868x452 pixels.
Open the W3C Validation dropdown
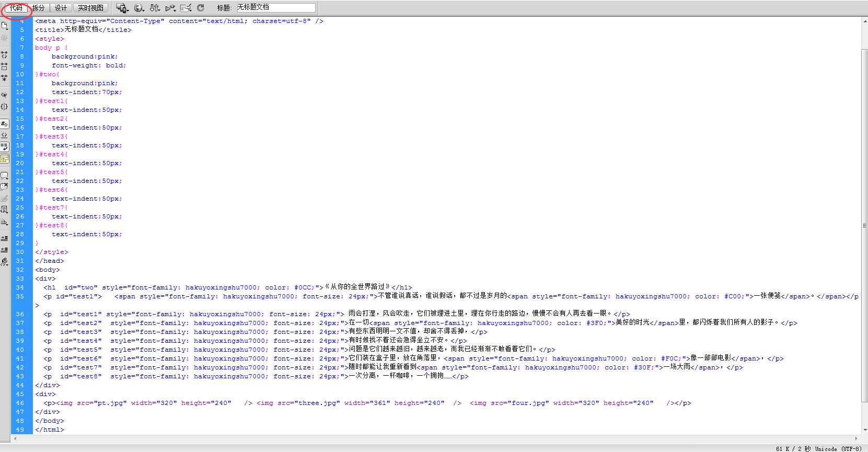(x=170, y=8)
